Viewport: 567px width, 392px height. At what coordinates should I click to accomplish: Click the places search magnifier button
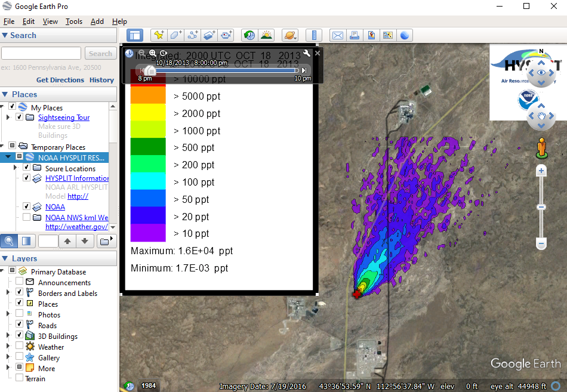(x=9, y=241)
